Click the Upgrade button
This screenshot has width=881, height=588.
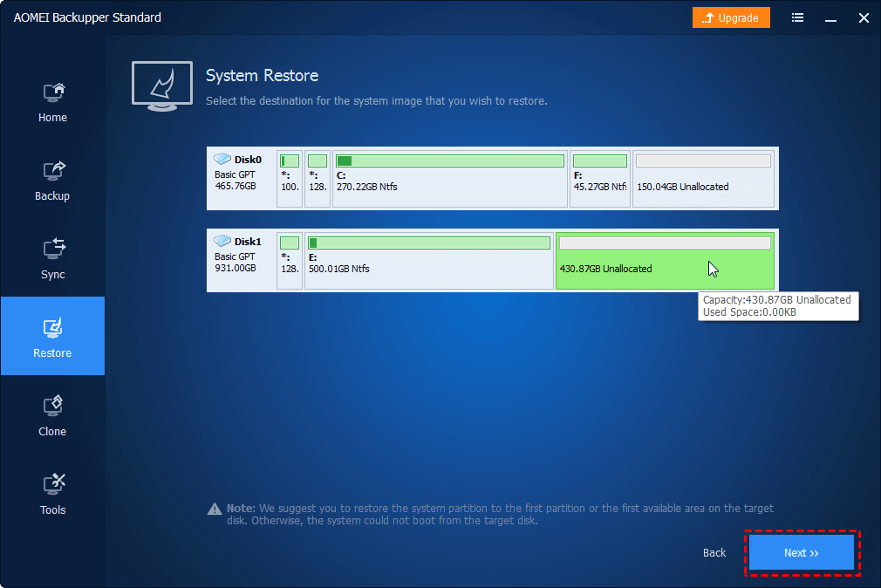point(731,18)
